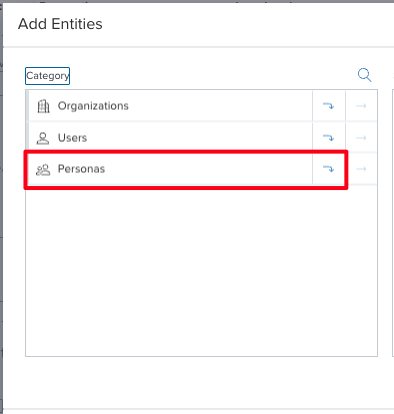Drill into Organizations with the curved arrow
The width and height of the screenshot is (394, 414).
pos(329,106)
